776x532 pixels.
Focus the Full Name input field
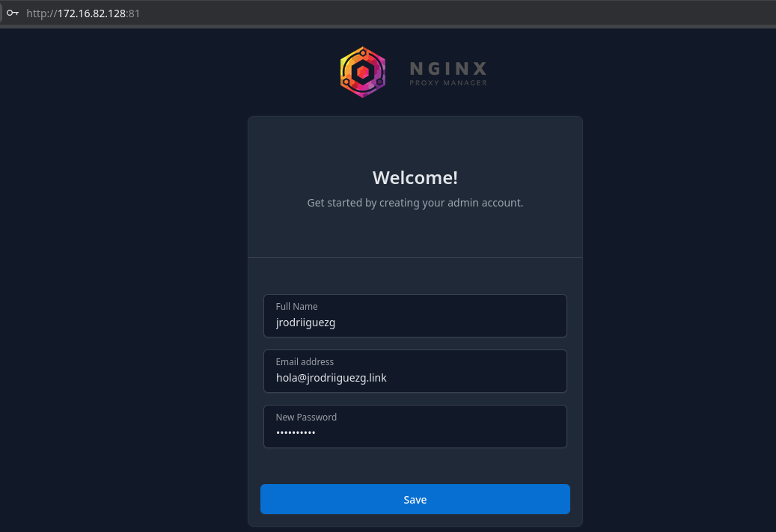(415, 316)
